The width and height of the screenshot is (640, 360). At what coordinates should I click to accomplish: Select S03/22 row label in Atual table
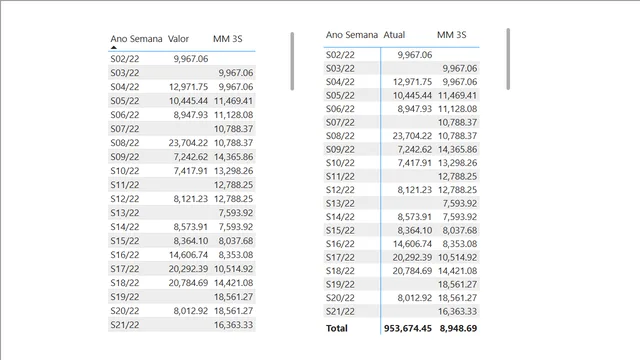click(340, 68)
